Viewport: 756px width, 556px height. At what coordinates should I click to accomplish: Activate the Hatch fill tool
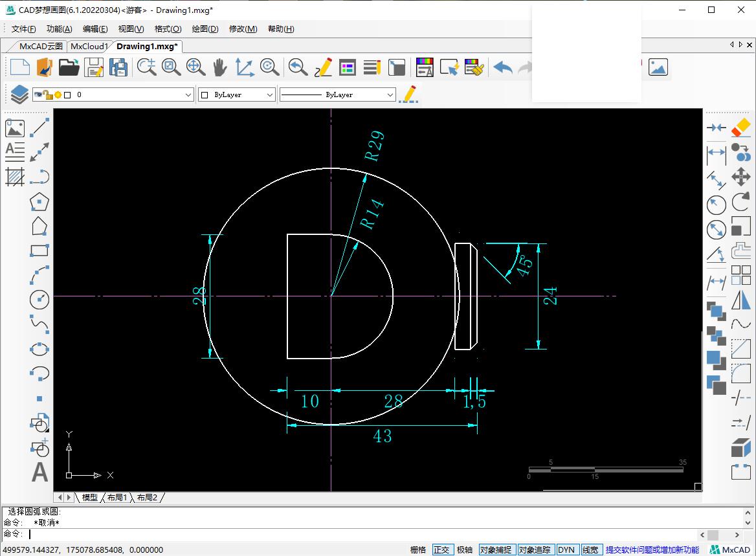click(15, 177)
